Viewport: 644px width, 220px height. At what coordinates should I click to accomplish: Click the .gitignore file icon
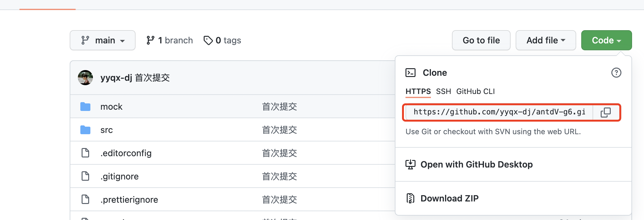click(x=85, y=176)
